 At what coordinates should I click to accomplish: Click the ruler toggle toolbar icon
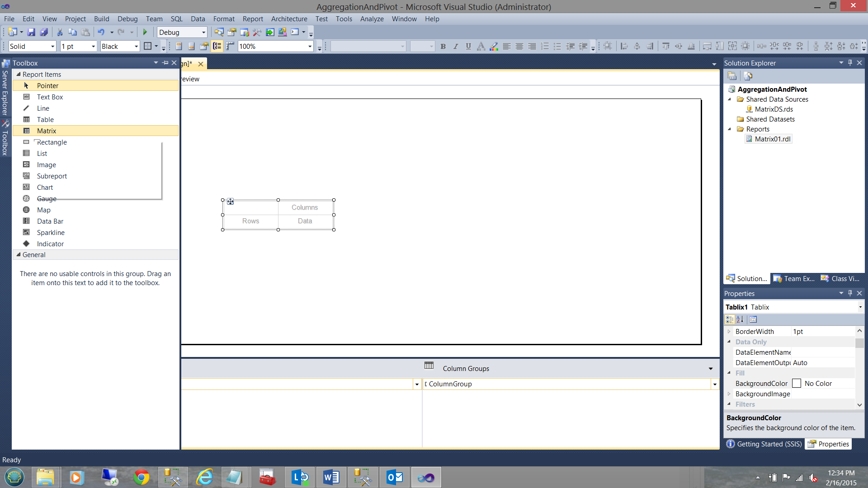[x=230, y=46]
